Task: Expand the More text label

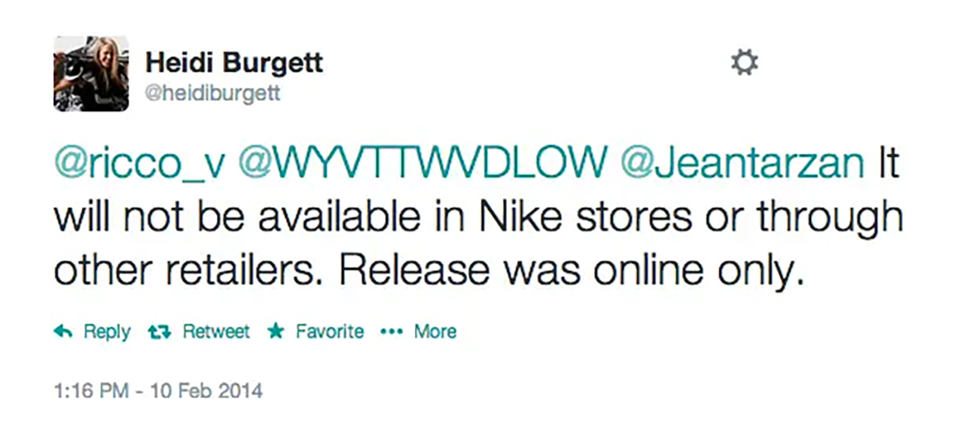Action: pos(435,332)
